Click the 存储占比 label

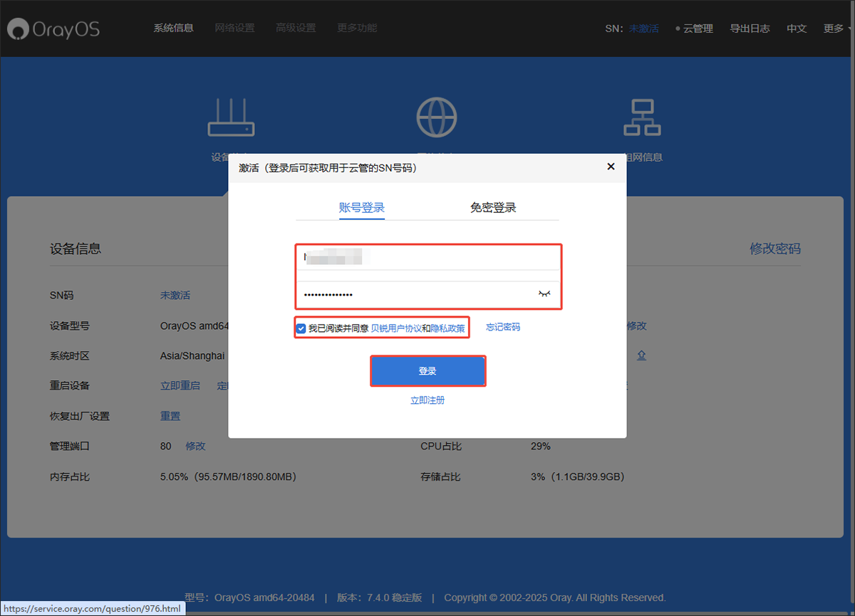[x=441, y=476]
